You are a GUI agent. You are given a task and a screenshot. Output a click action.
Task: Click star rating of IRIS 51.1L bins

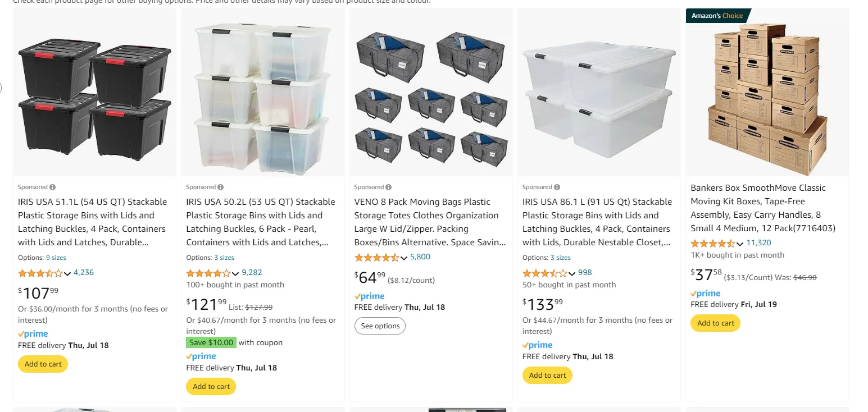tap(40, 273)
